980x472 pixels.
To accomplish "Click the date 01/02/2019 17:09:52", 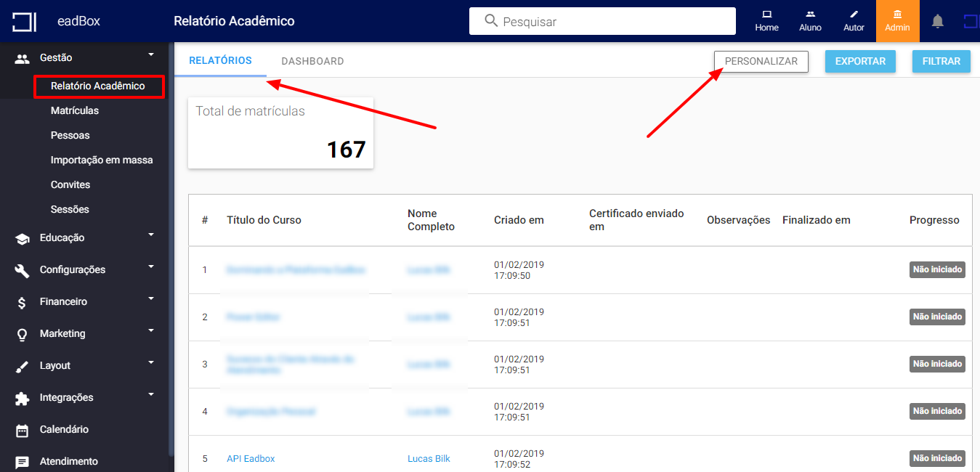I will [x=519, y=459].
